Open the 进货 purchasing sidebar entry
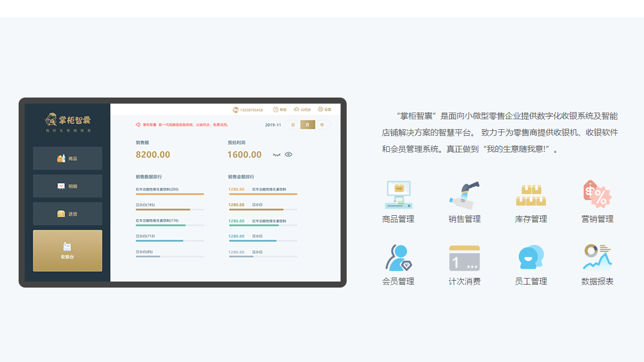The height and width of the screenshot is (362, 644). (x=67, y=213)
